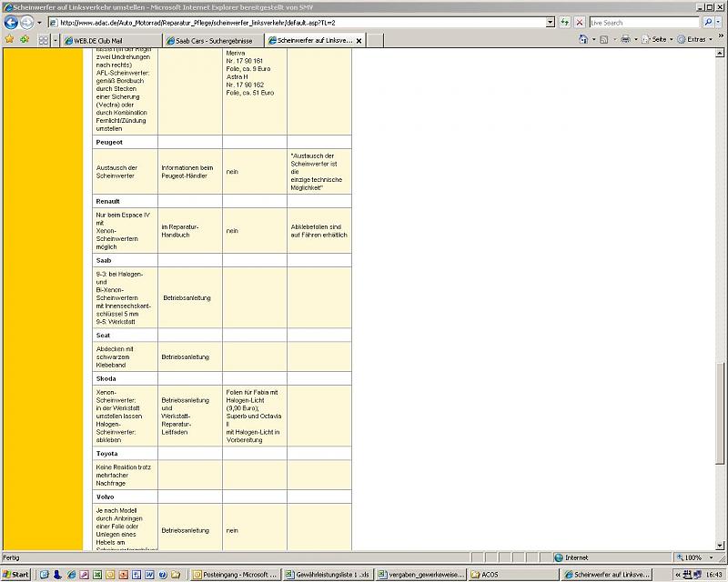The height and width of the screenshot is (582, 728).
Task: Go forward with the browser Forward arrow
Action: pyautogui.click(x=27, y=22)
